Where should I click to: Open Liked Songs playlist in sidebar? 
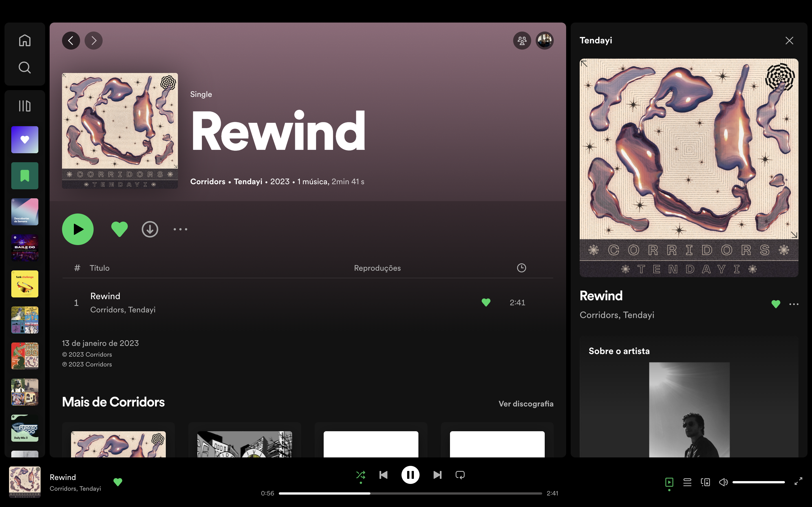(x=25, y=140)
